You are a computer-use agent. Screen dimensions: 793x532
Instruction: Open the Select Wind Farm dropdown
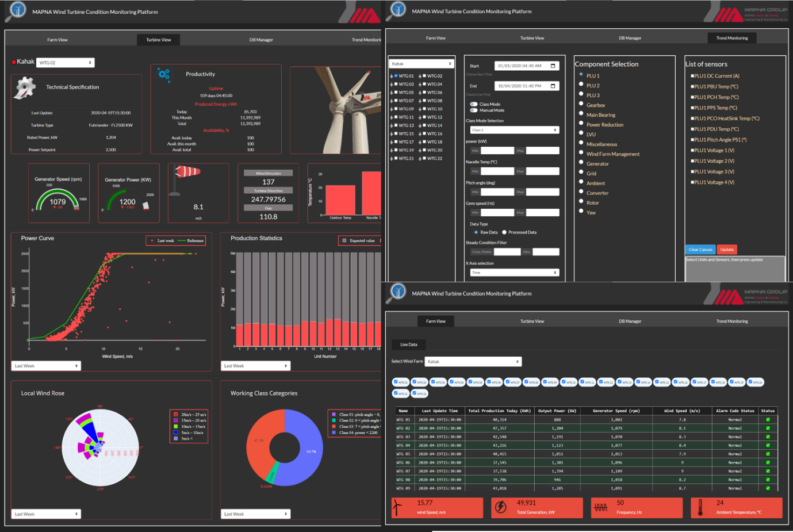(x=473, y=362)
